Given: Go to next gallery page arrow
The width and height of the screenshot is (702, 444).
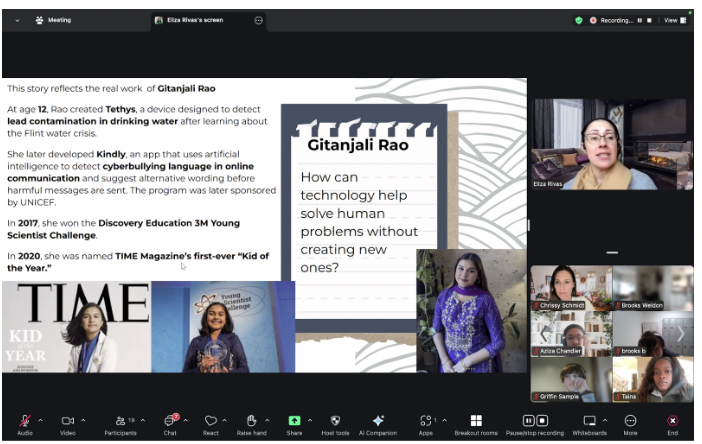Looking at the screenshot, I should pyautogui.click(x=681, y=333).
